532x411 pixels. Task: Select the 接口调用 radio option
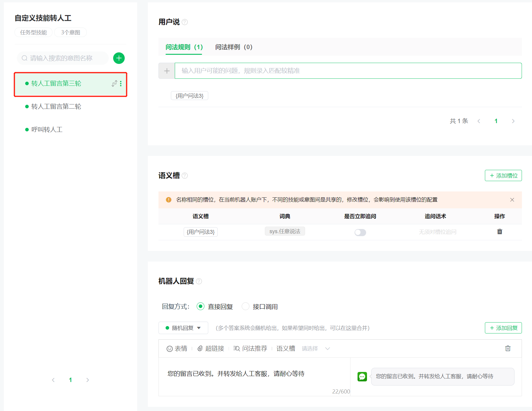[246, 307]
